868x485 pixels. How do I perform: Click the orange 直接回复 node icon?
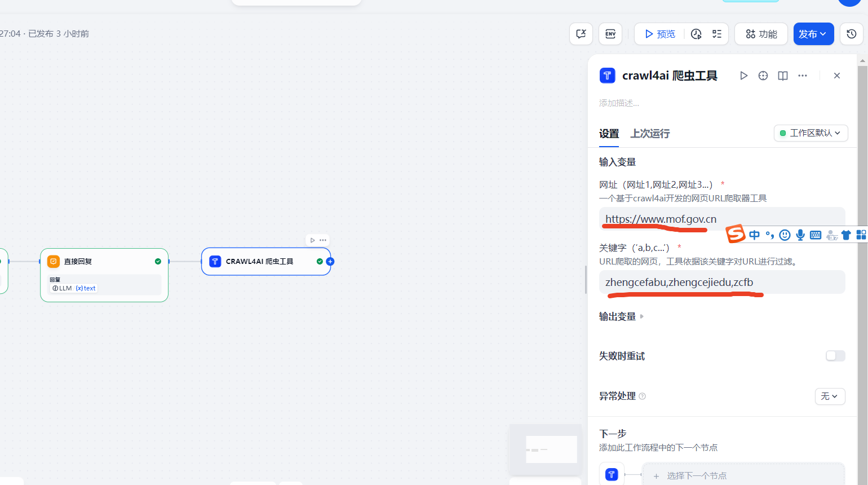coord(54,261)
